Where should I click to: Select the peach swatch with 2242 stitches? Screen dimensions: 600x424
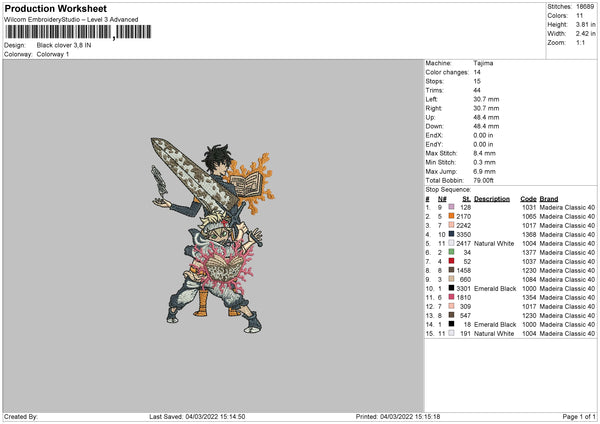(x=451, y=225)
